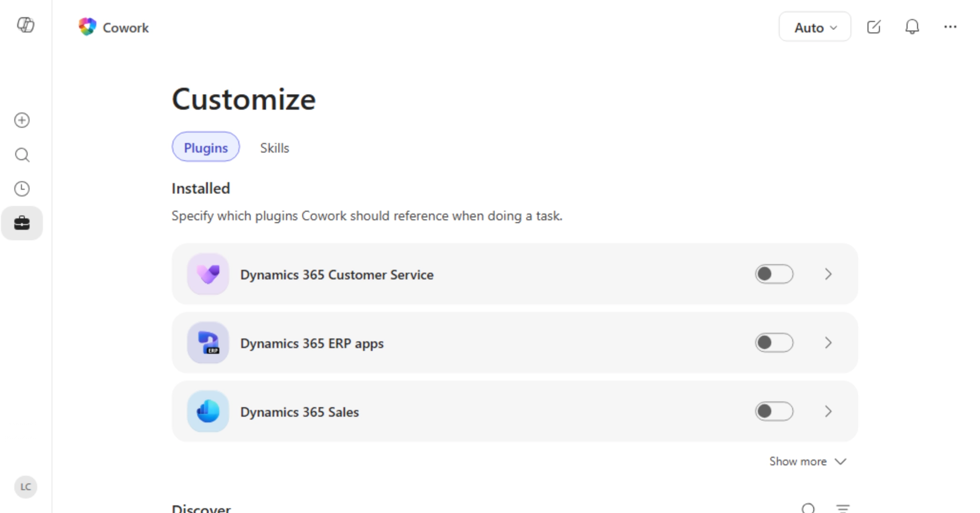Select the Dynamics 365 Customer Service label
This screenshot has width=980, height=513.
pos(337,275)
